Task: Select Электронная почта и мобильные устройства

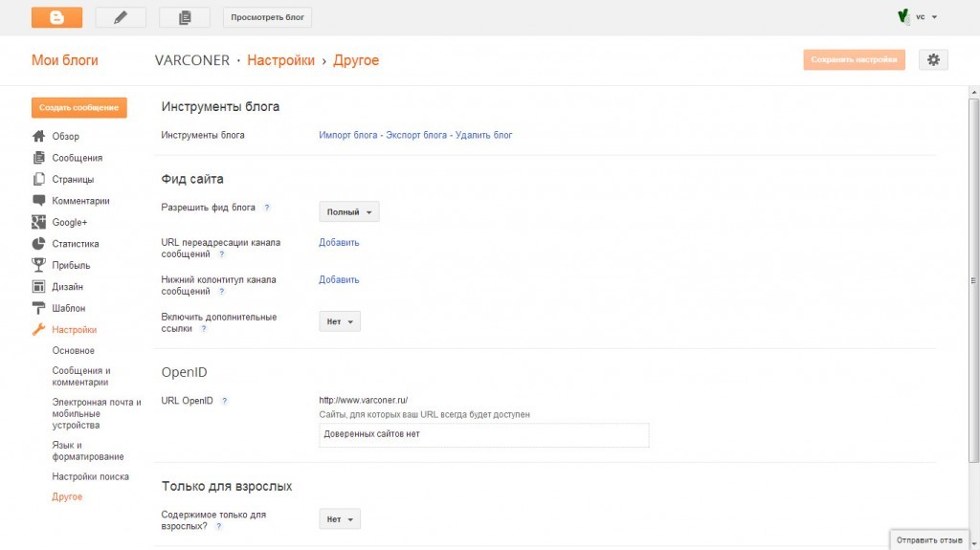Action: click(x=97, y=414)
